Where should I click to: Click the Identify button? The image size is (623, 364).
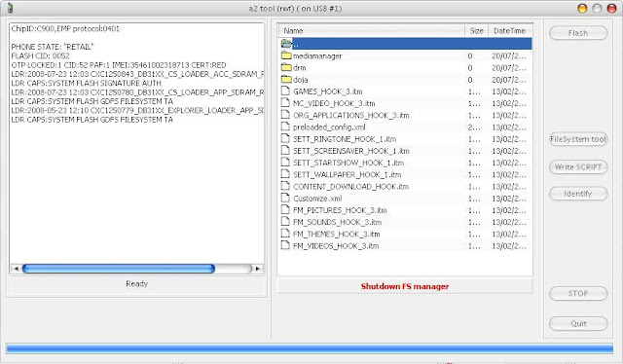click(x=578, y=194)
